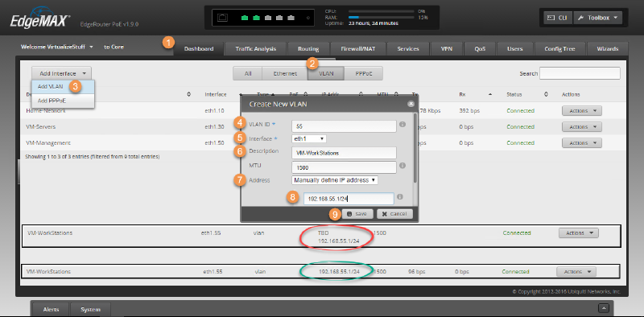644x317 pixels.
Task: Click the 192.168.55.1/24 address field
Action: pyautogui.click(x=349, y=199)
